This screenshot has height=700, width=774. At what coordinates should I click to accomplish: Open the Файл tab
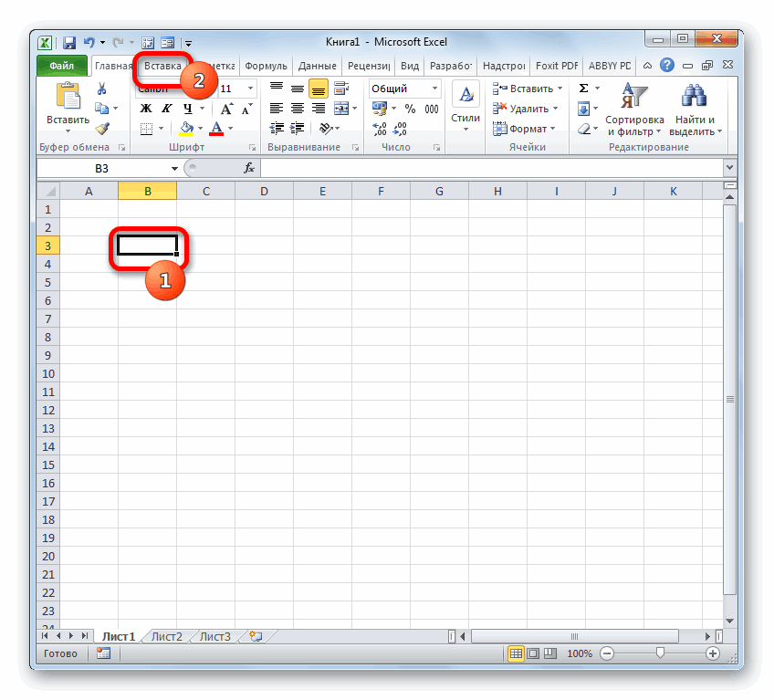(x=62, y=66)
